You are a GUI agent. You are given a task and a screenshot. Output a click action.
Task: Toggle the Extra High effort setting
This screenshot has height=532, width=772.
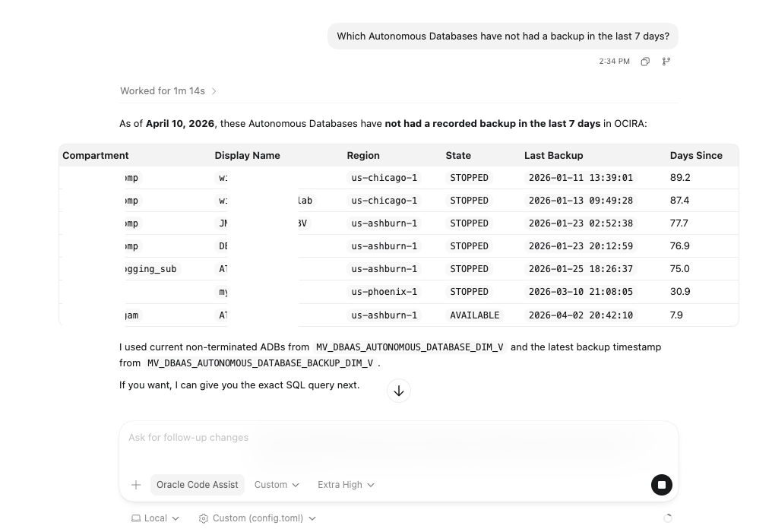(340, 485)
